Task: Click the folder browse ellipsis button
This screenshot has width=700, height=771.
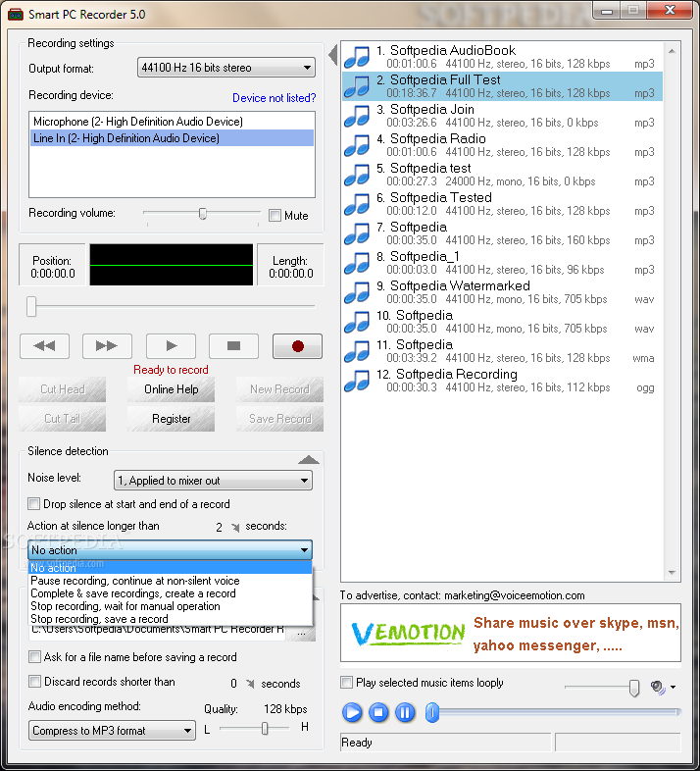Action: pos(301,633)
